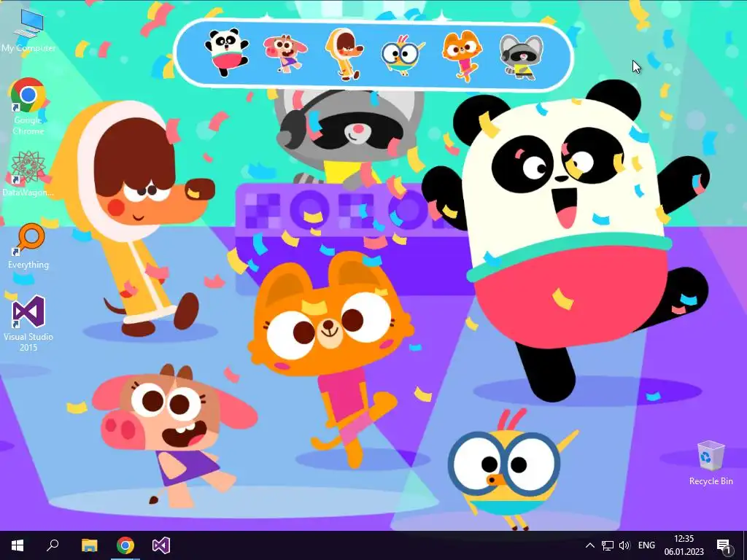This screenshot has height=560, width=747.
Task: Select the Recycle Bin icon
Action: (x=711, y=463)
